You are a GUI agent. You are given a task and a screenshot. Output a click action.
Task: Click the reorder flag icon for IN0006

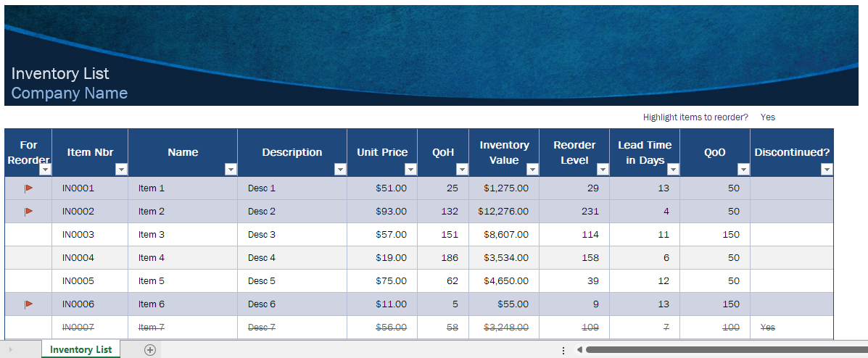(x=29, y=304)
